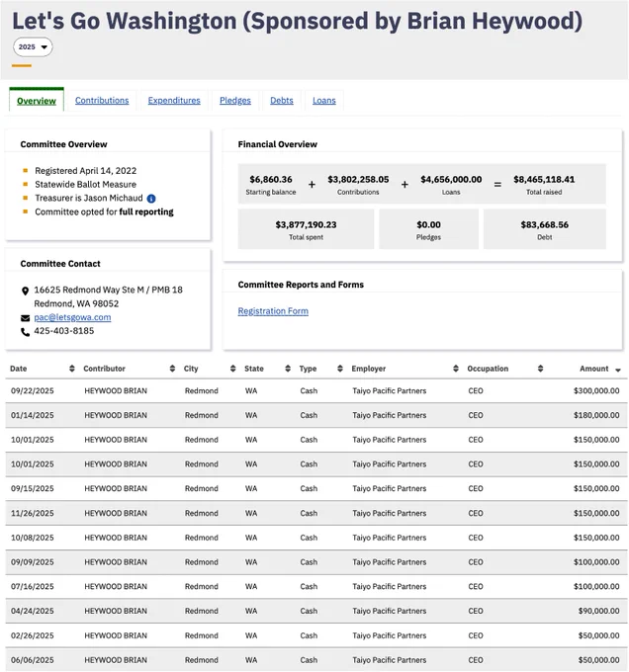Click the Date column header
The height and width of the screenshot is (672, 629).
[19, 369]
